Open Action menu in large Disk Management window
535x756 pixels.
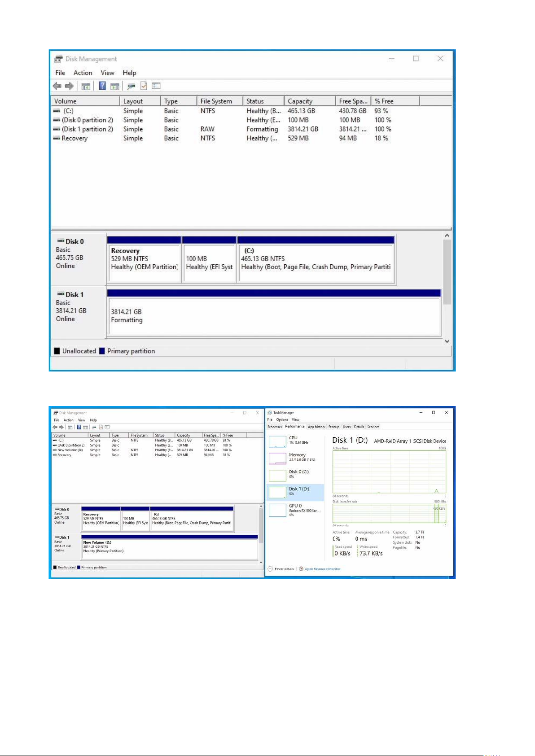[x=83, y=73]
